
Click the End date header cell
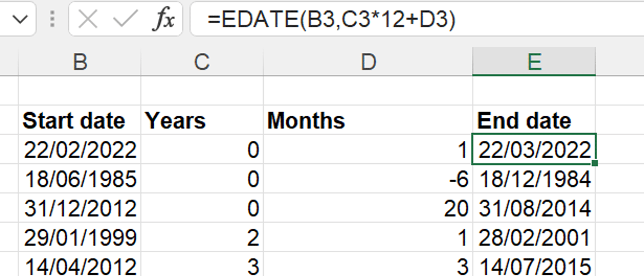pos(524,121)
